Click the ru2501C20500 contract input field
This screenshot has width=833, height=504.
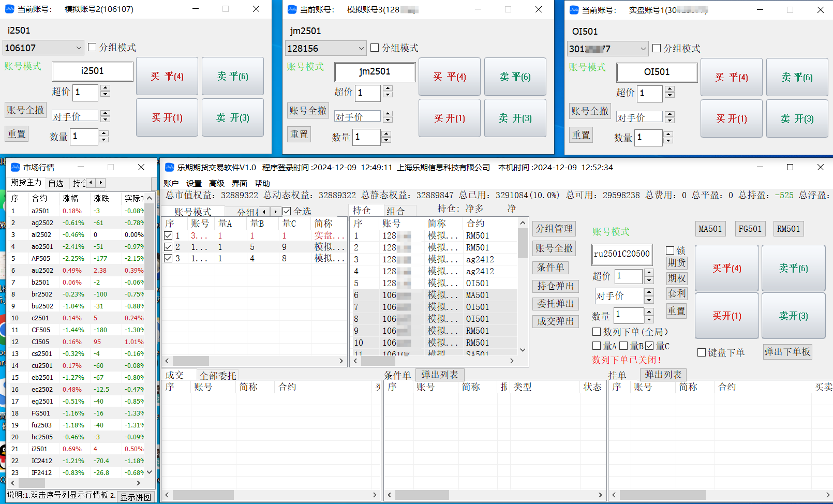621,254
